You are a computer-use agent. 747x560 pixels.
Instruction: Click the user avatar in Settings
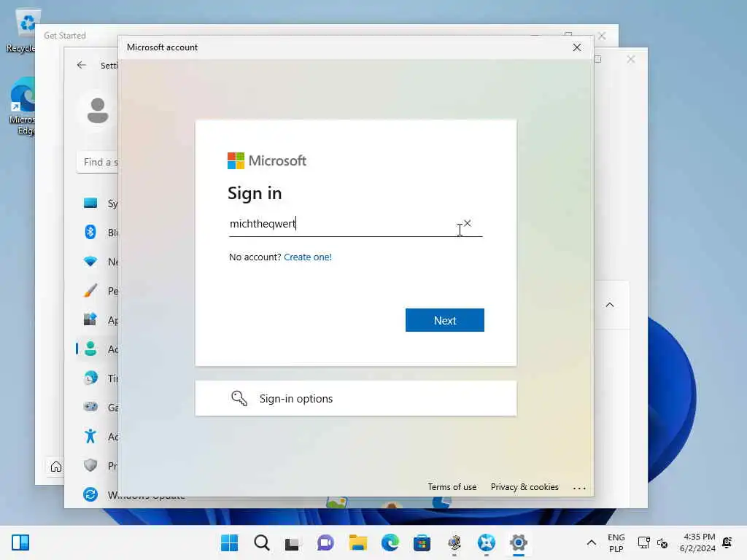pyautogui.click(x=98, y=111)
